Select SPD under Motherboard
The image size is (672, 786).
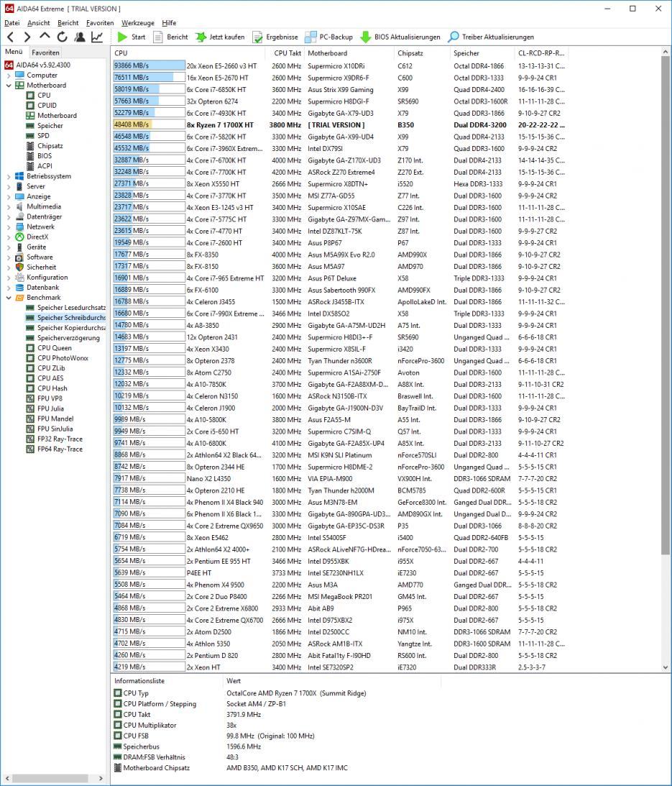click(x=43, y=135)
